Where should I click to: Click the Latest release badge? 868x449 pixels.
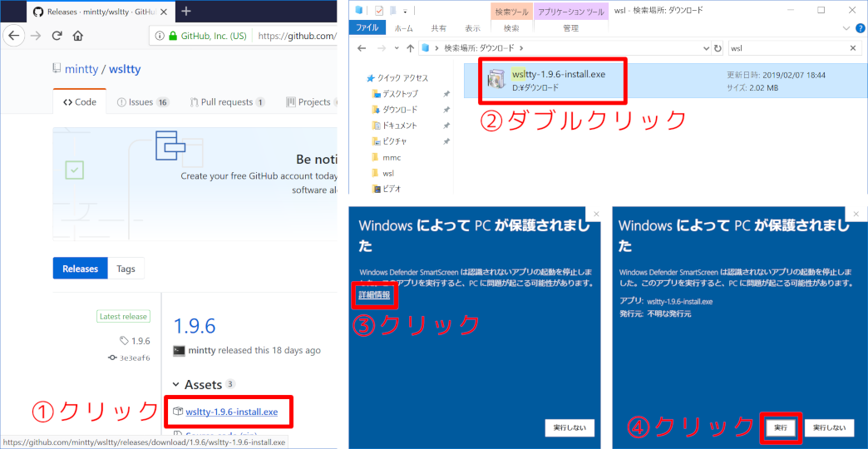[123, 316]
